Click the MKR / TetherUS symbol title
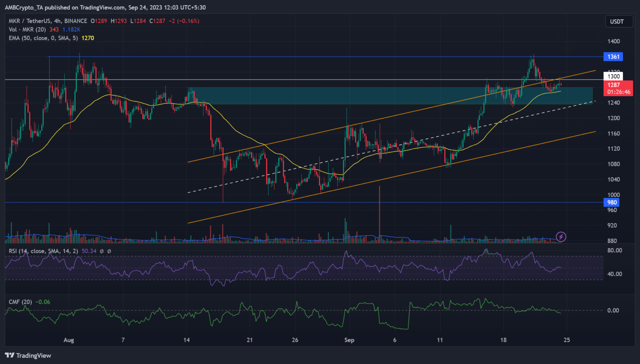640x364 pixels. 48,21
